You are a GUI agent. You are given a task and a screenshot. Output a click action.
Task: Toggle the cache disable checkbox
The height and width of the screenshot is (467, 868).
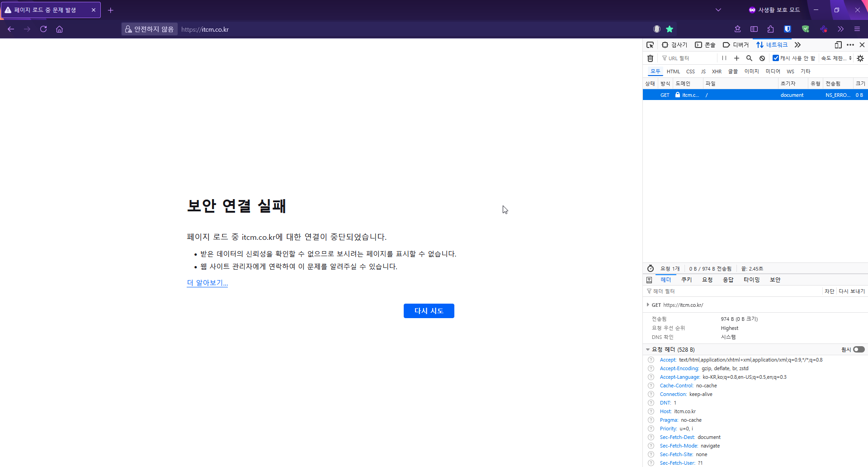click(x=776, y=58)
